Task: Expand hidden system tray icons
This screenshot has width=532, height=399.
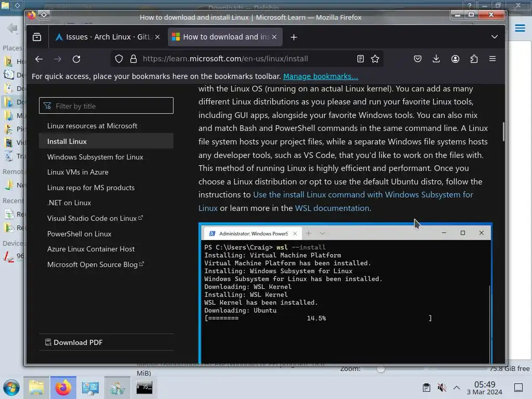Action: coord(457,388)
